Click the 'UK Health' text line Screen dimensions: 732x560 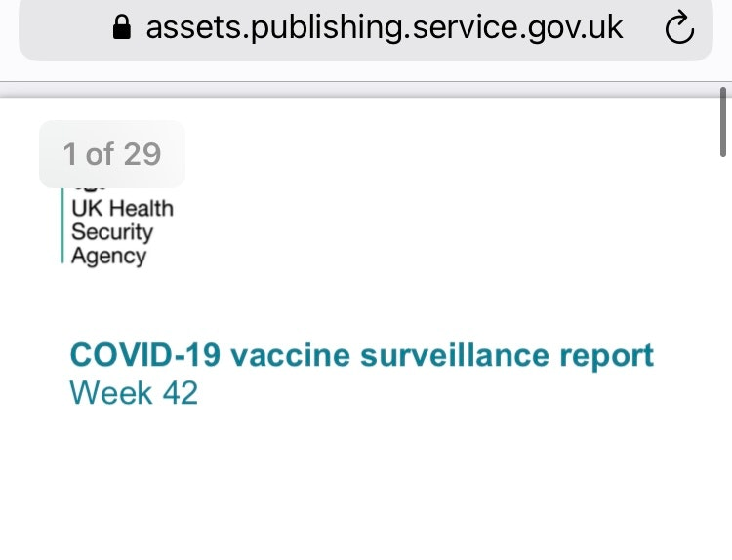pos(122,208)
